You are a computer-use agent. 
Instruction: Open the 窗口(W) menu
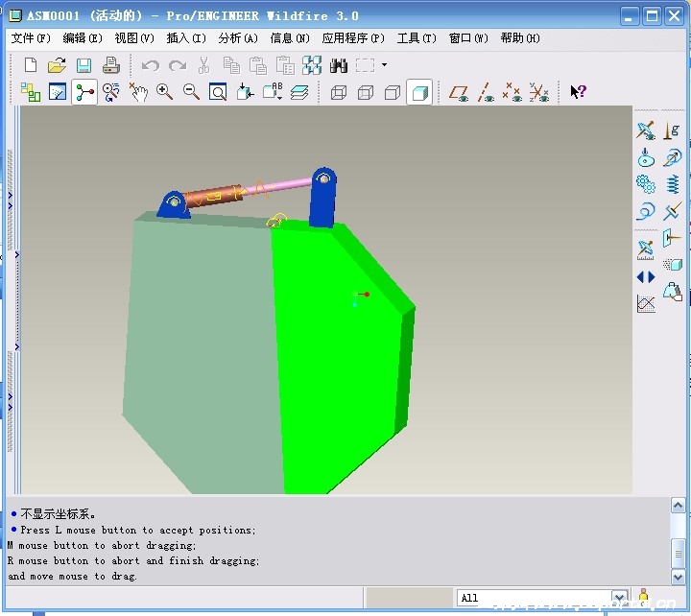(468, 38)
